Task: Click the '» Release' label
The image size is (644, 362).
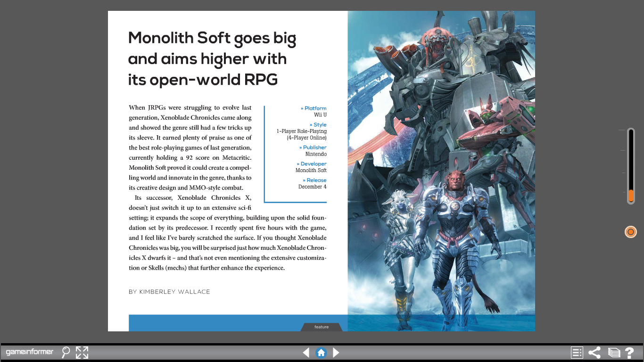Action: [x=314, y=181]
